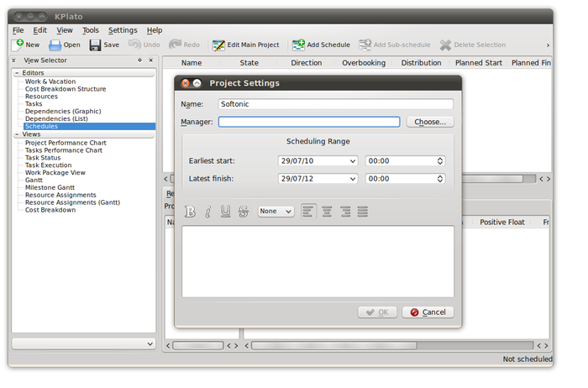The image size is (588, 388).
Task: Sort by the Overbooking column header
Action: 364,63
